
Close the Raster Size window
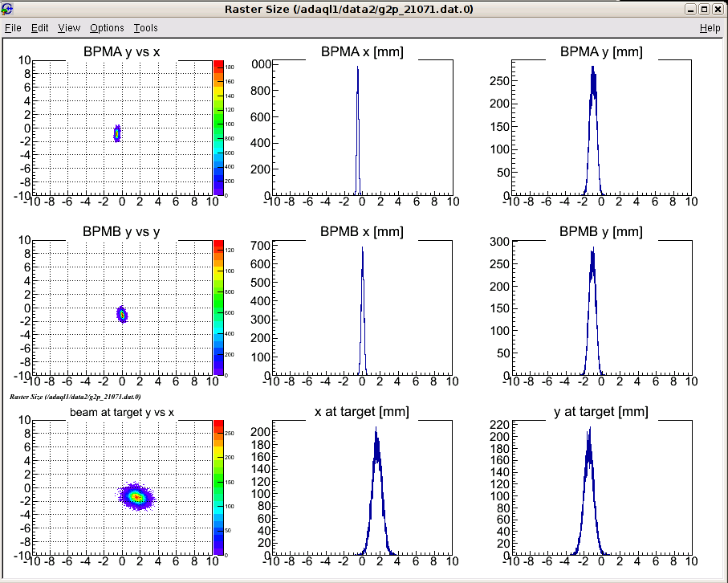pyautogui.click(x=718, y=10)
